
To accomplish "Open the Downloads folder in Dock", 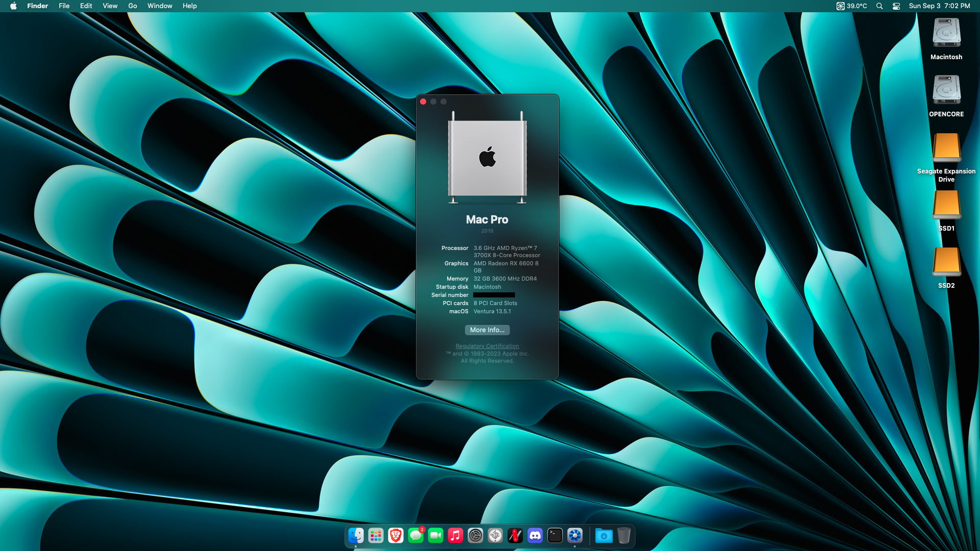I will pyautogui.click(x=604, y=535).
